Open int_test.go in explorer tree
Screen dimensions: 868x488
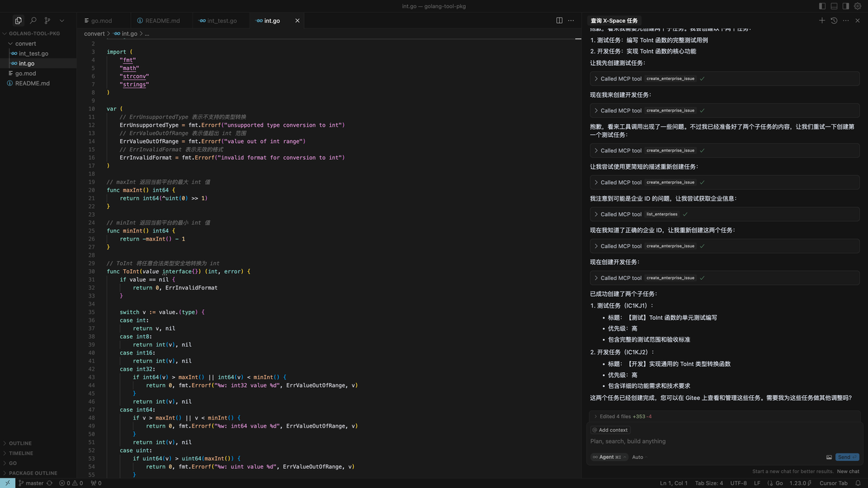[38, 54]
